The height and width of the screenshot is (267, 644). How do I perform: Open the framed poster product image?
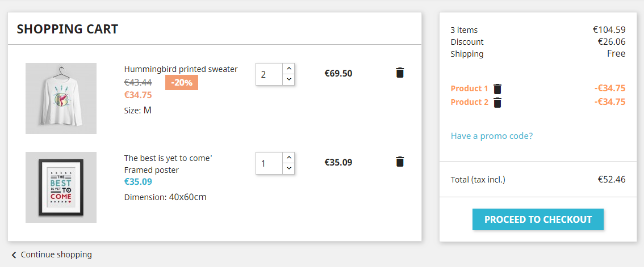pyautogui.click(x=61, y=187)
